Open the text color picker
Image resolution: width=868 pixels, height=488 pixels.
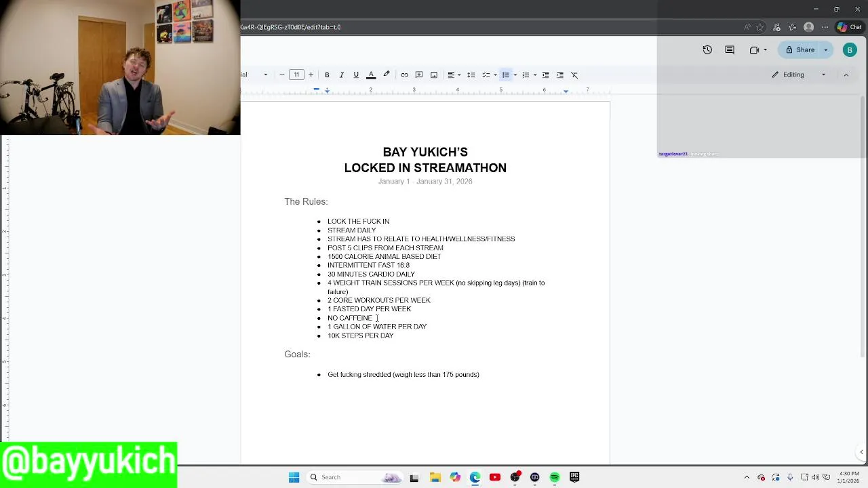(x=371, y=75)
